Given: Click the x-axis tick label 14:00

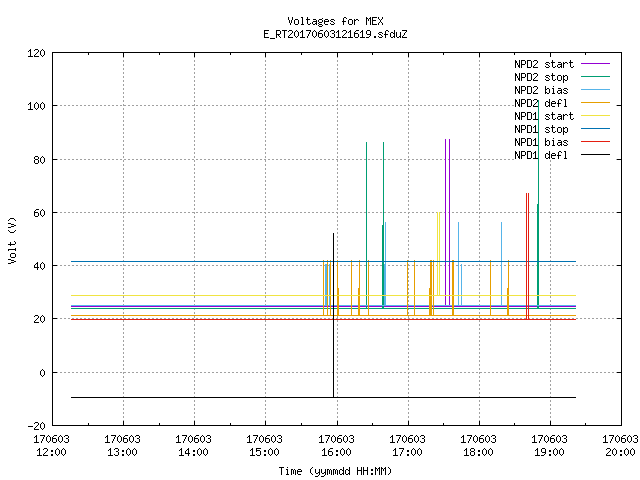Looking at the screenshot, I should [x=193, y=453].
